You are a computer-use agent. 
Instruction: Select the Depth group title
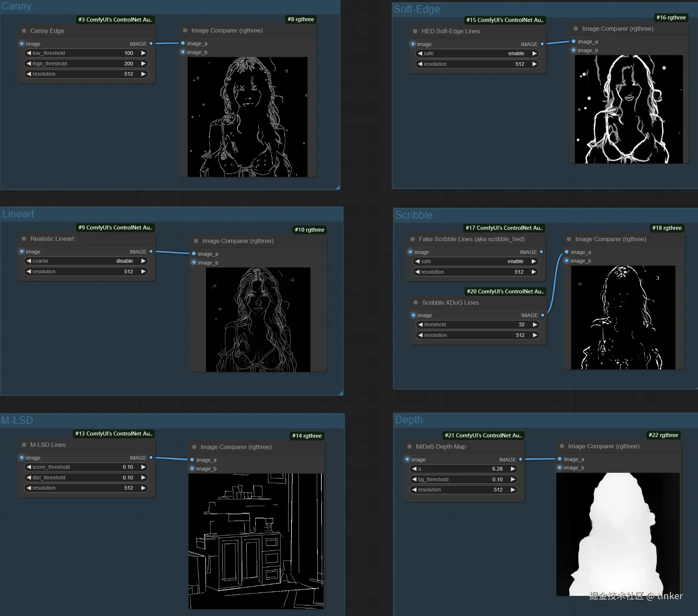(x=409, y=420)
